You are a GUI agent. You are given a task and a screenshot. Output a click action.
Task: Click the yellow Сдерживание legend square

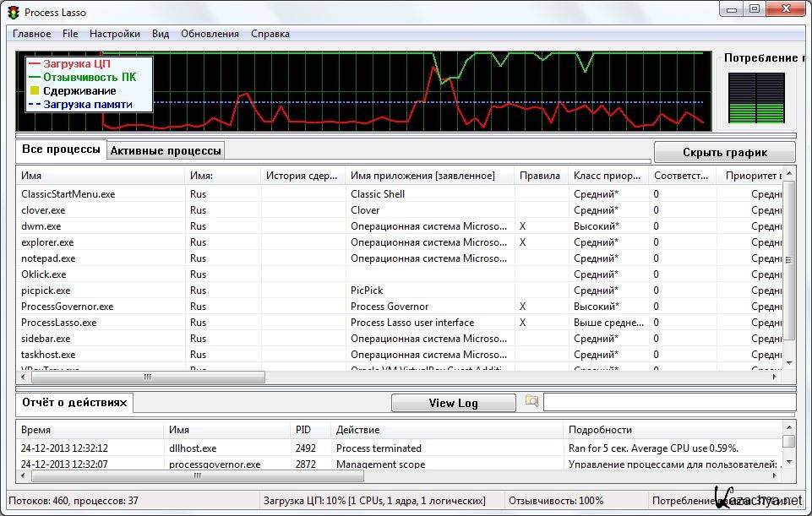34,91
